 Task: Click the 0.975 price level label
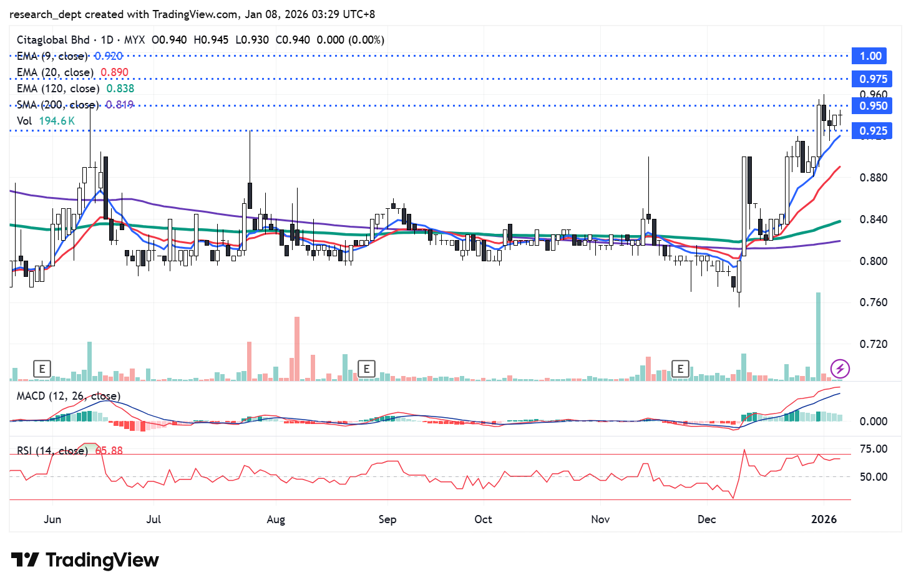point(872,79)
